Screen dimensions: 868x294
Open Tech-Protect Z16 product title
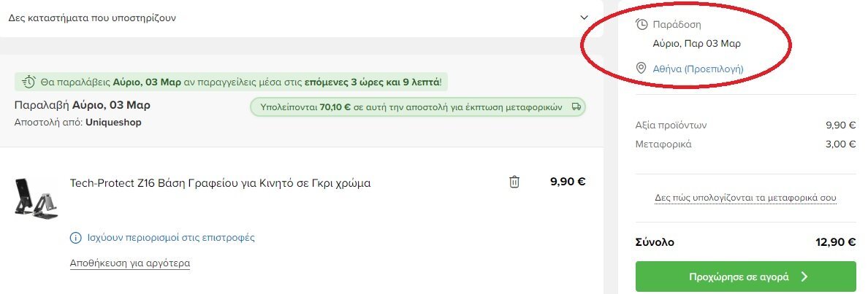[x=221, y=183]
